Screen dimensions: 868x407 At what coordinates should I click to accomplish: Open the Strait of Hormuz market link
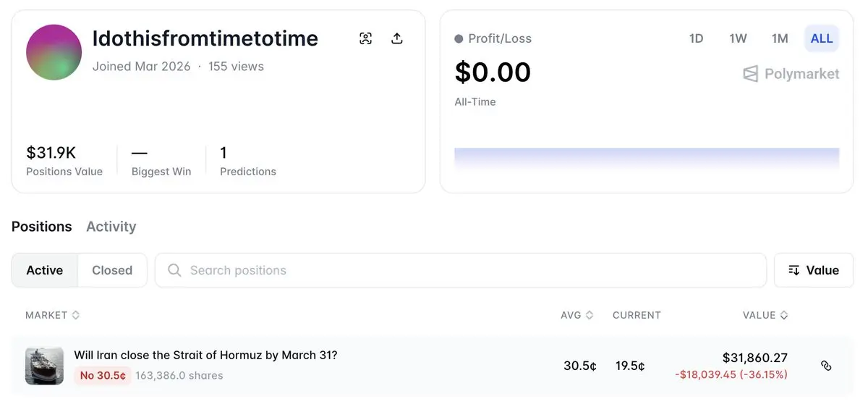coord(205,355)
